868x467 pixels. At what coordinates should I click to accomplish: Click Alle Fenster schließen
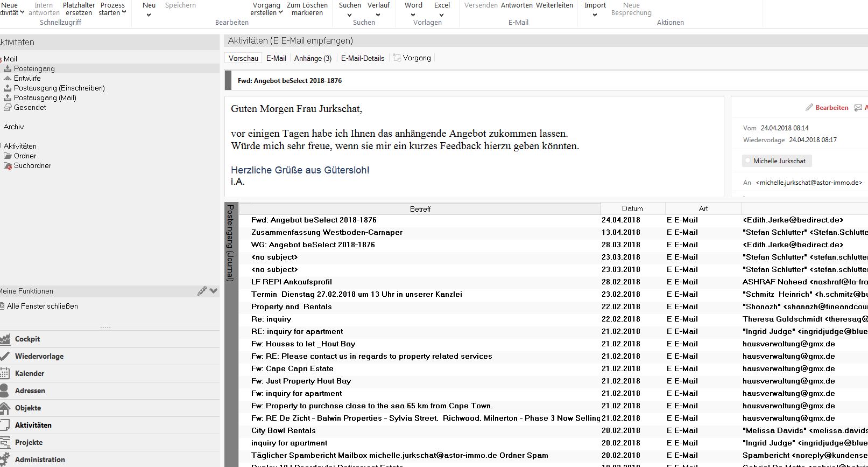pyautogui.click(x=42, y=306)
